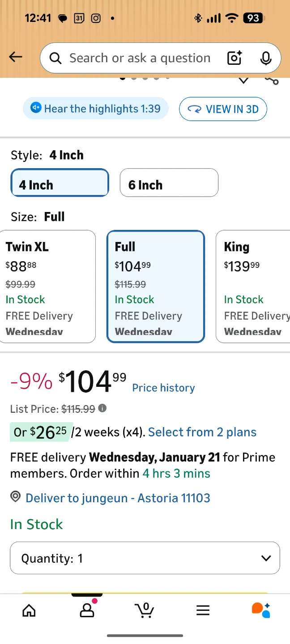Expand the Quantity dropdown

145,558
